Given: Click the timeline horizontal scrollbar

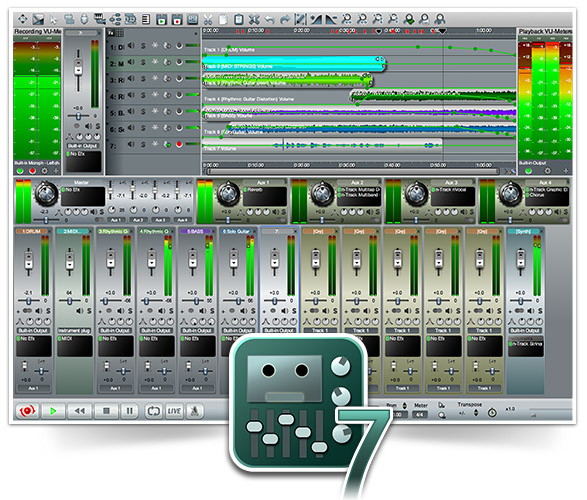Looking at the screenshot, I should click(x=353, y=171).
